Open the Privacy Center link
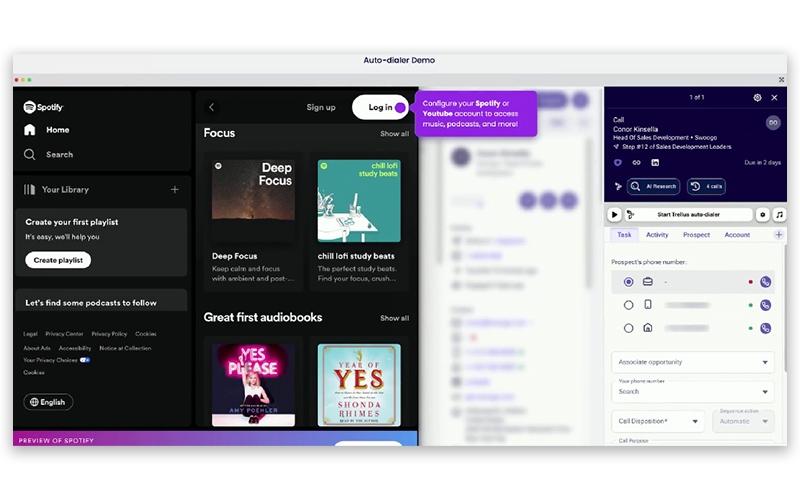 point(64,334)
